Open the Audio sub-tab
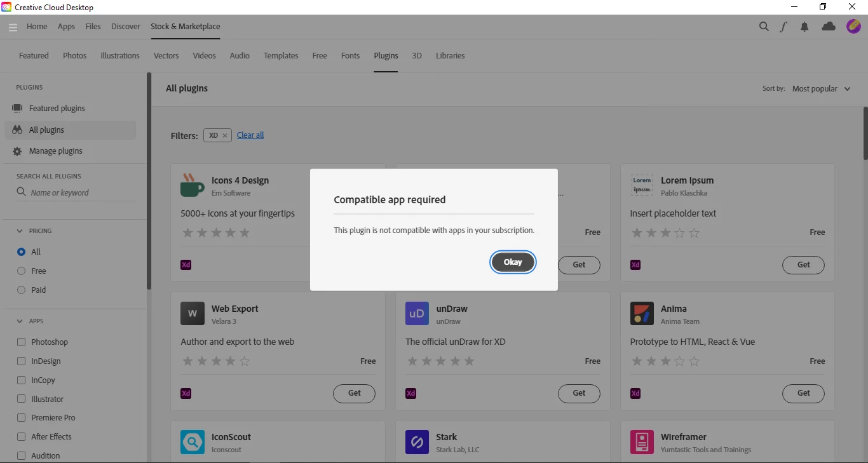868x463 pixels. (x=240, y=56)
